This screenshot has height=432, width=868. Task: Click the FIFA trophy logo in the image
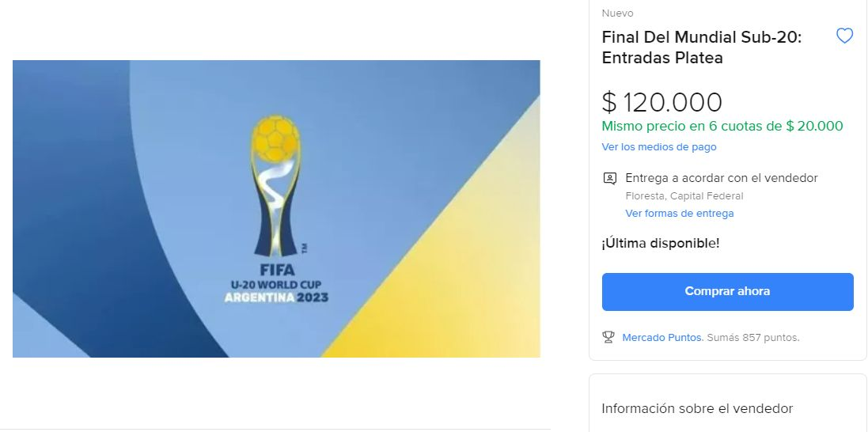276,188
